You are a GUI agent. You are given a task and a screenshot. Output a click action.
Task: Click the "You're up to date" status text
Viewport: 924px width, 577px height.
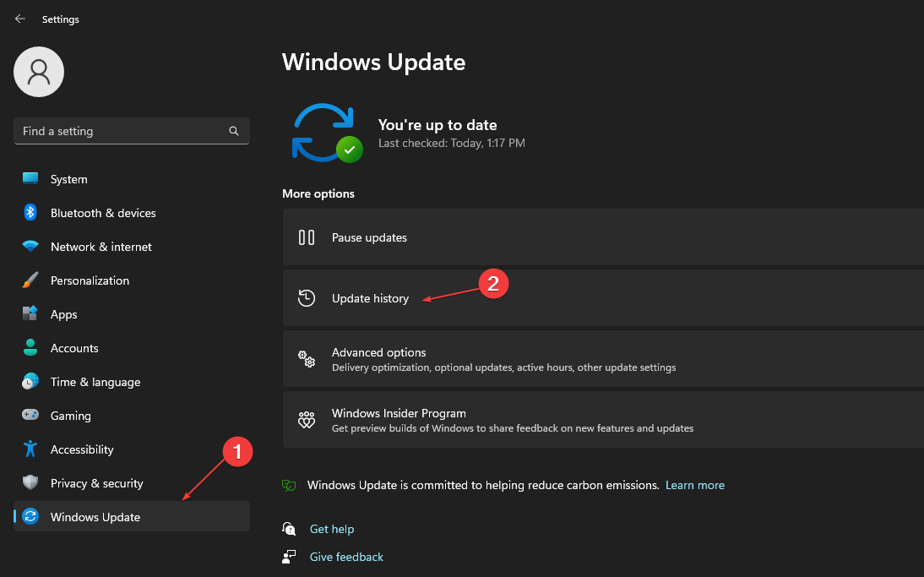pyautogui.click(x=438, y=125)
